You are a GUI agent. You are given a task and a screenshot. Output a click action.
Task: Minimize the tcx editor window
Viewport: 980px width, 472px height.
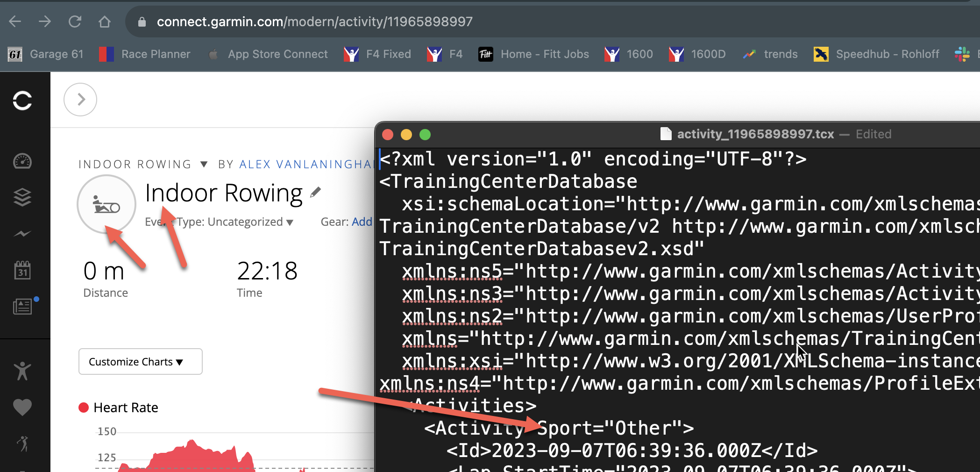(406, 135)
